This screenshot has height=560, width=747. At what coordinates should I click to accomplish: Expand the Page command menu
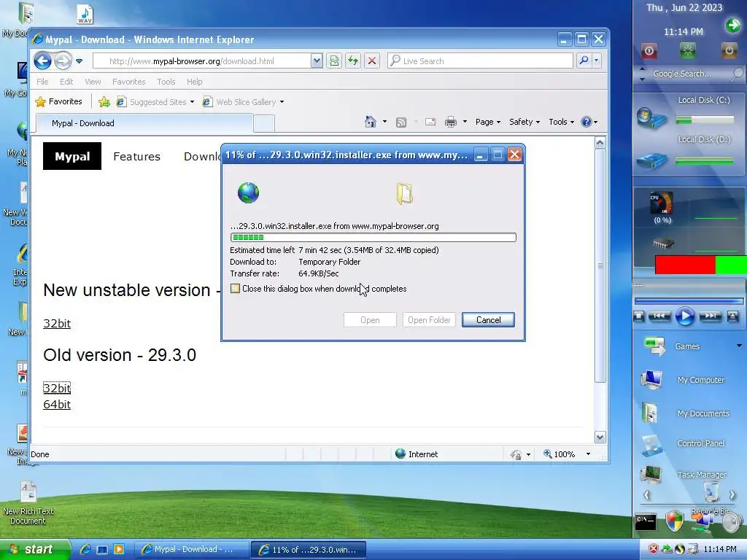tap(488, 122)
